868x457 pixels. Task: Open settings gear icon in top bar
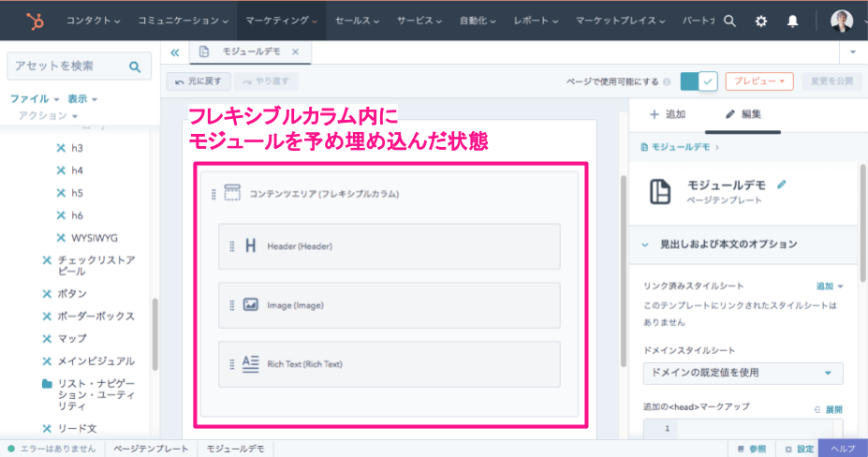pyautogui.click(x=761, y=21)
